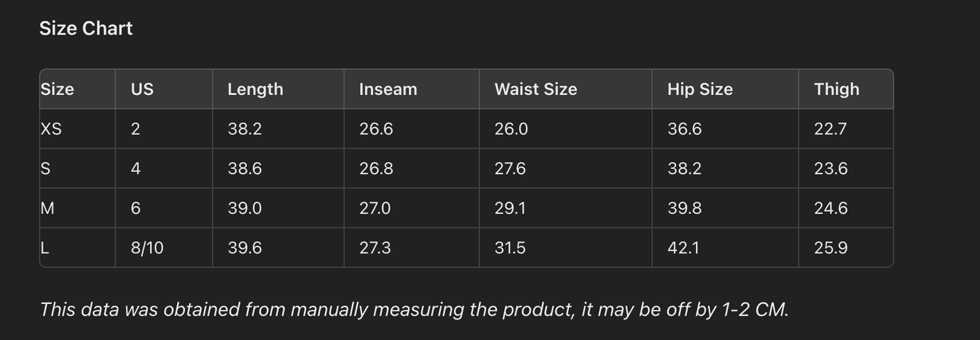This screenshot has width=980, height=340.
Task: Click the S thigh value 23.6
Action: coord(831,168)
